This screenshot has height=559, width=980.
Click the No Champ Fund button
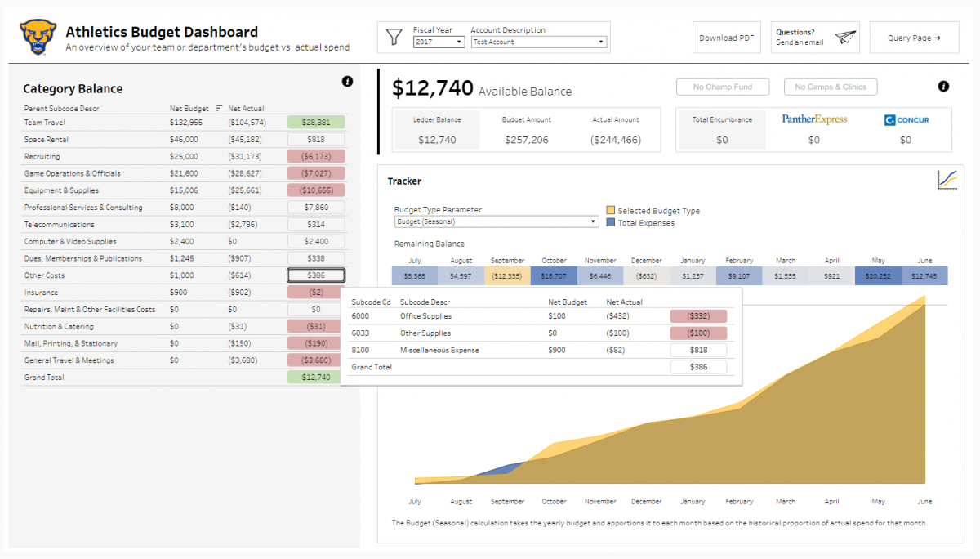point(723,87)
